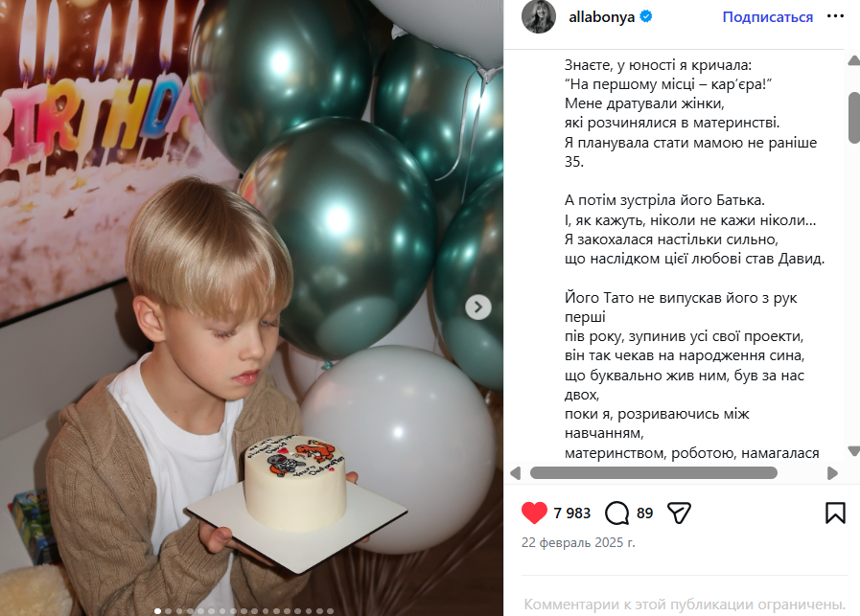Click the Подписаться follow button
This screenshot has width=860, height=616.
767,17
